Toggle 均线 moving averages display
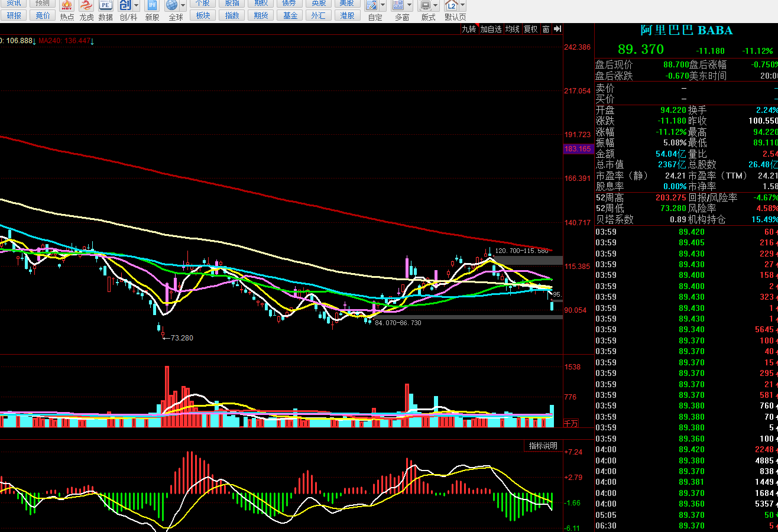Screen dimensions: 778x532 pos(512,29)
